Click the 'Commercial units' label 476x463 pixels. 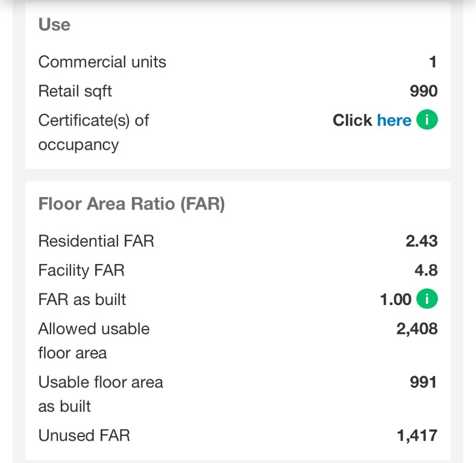[x=102, y=62]
